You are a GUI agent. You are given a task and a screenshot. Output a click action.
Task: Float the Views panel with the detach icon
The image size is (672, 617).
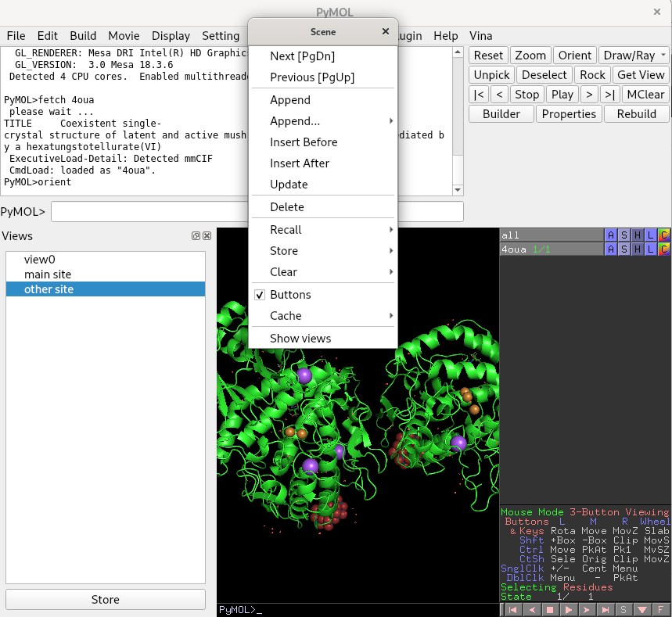pos(196,236)
